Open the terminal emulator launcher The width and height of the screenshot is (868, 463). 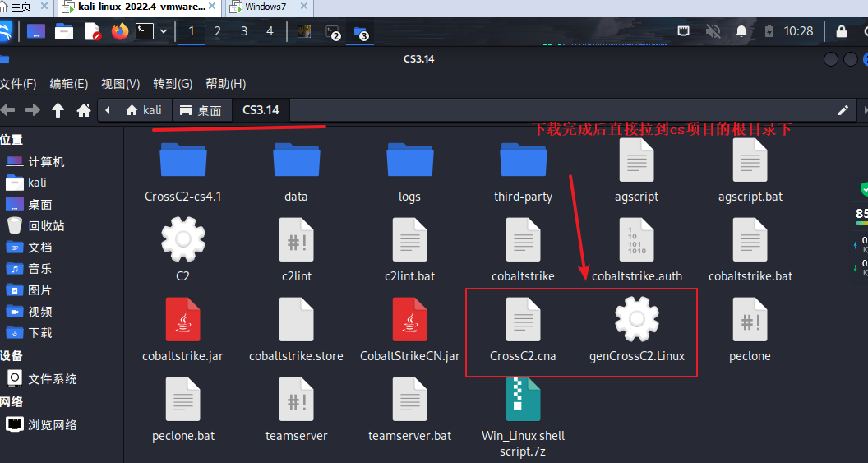(x=145, y=31)
